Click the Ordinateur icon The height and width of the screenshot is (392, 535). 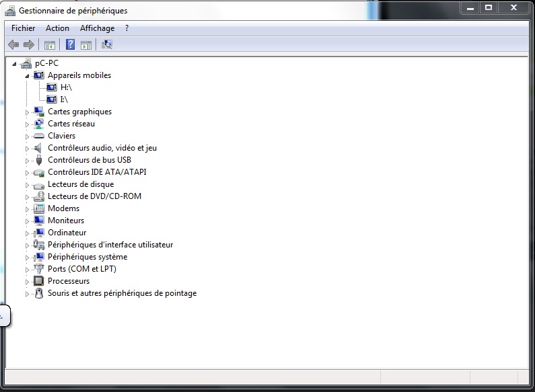click(x=39, y=233)
